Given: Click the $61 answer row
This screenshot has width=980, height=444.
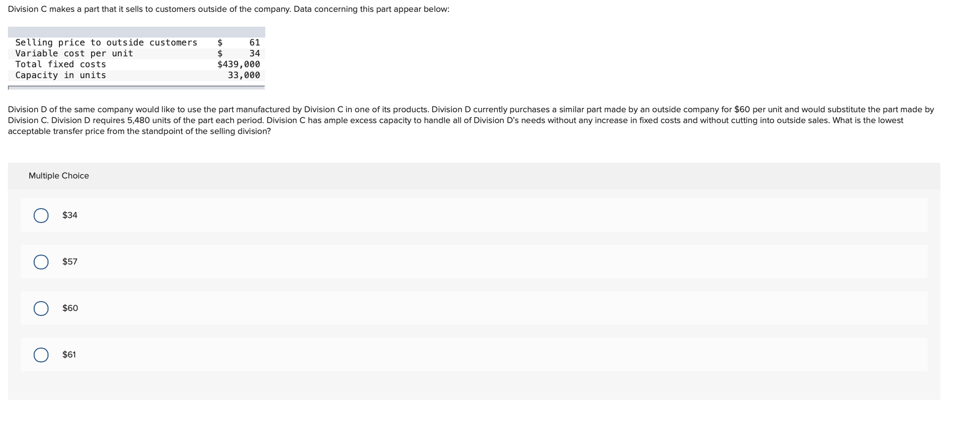Looking at the screenshot, I should [297, 354].
